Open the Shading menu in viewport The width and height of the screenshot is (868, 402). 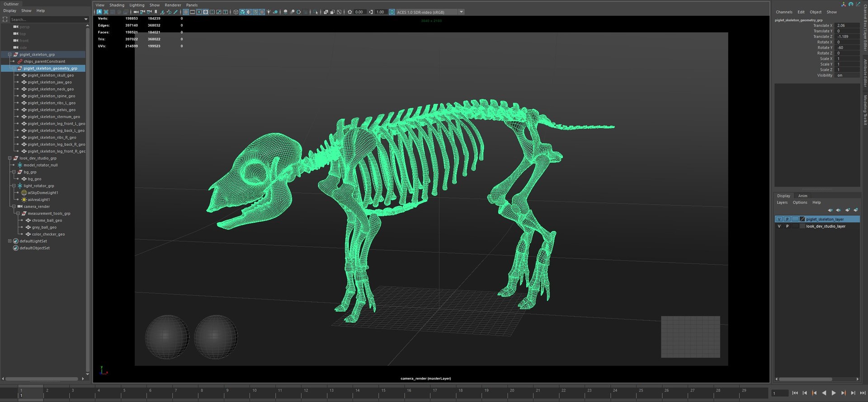coord(117,5)
